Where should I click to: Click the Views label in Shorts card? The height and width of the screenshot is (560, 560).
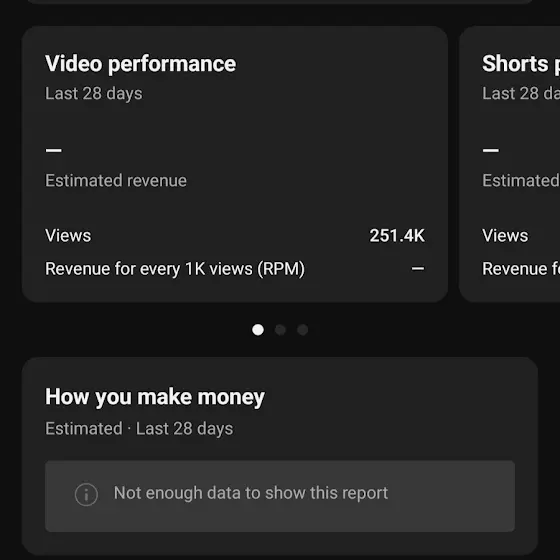[x=505, y=236]
